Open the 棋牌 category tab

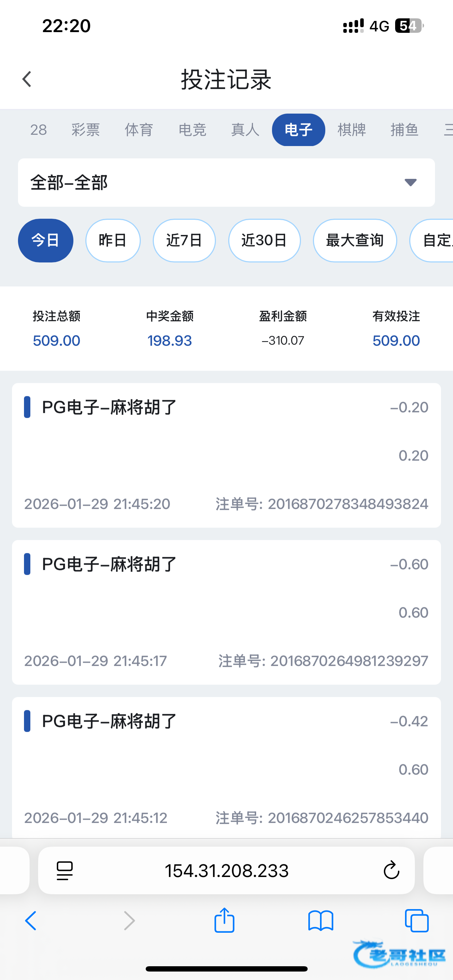352,130
